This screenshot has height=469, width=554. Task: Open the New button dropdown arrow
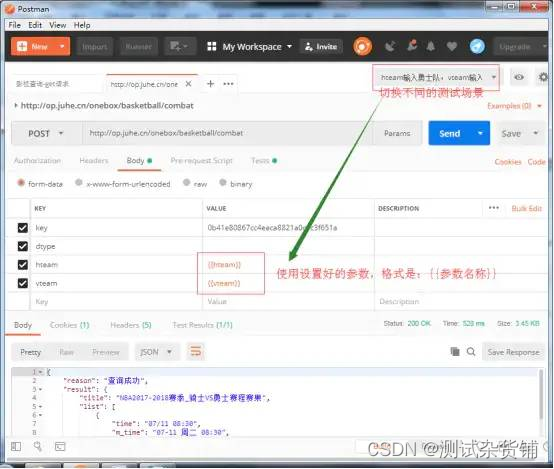[x=62, y=46]
